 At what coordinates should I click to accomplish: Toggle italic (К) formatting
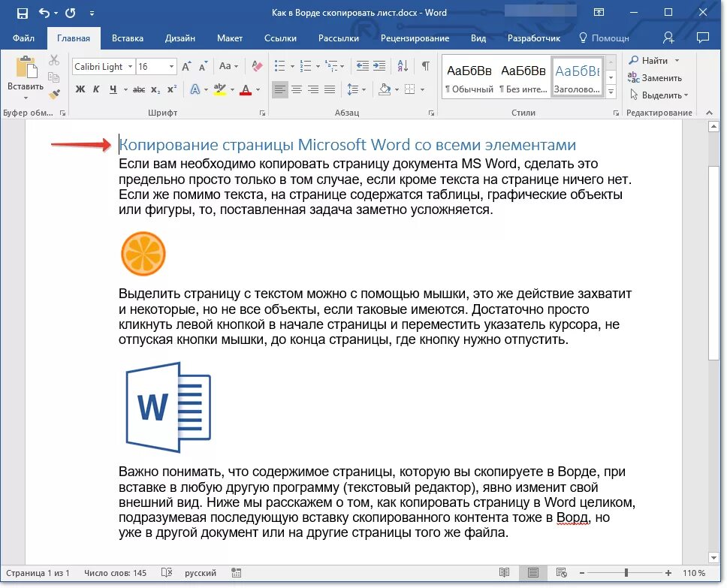(x=96, y=89)
